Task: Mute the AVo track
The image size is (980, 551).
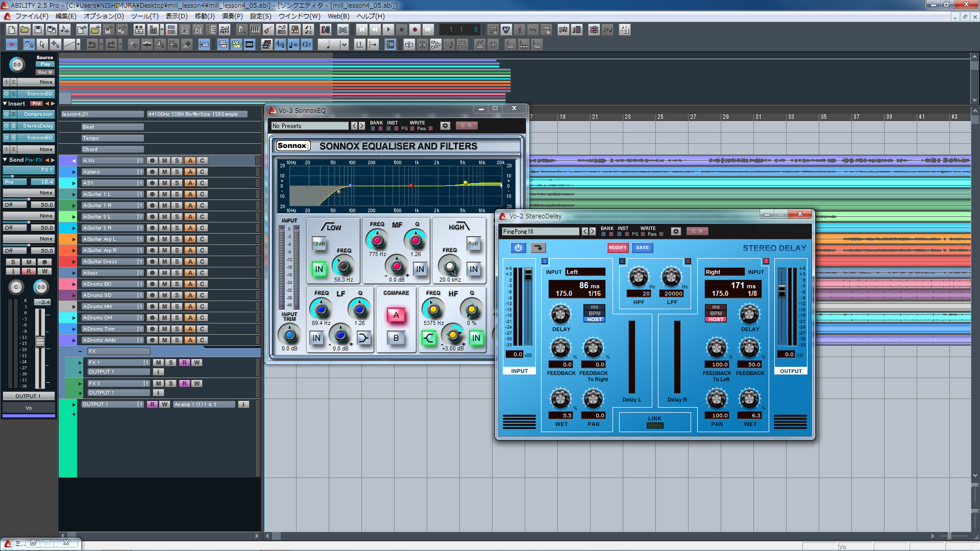Action: (164, 161)
